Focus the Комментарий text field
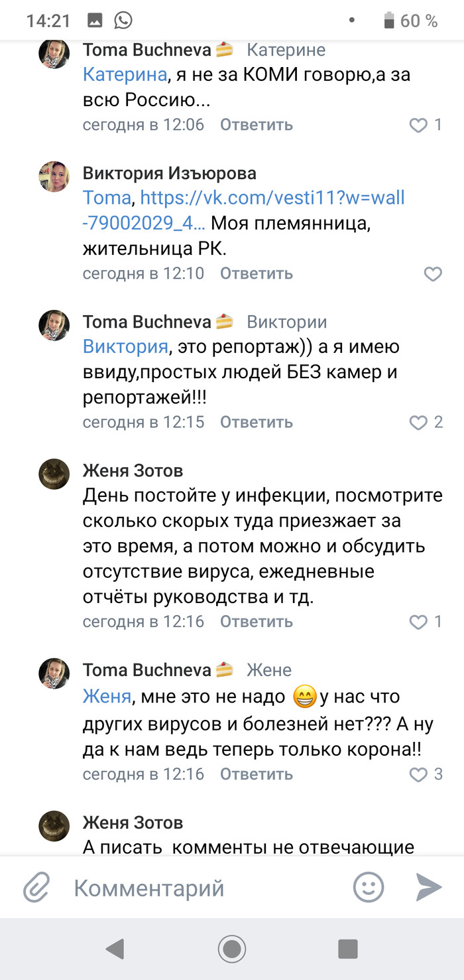Screen dimensions: 464x980 [199, 888]
